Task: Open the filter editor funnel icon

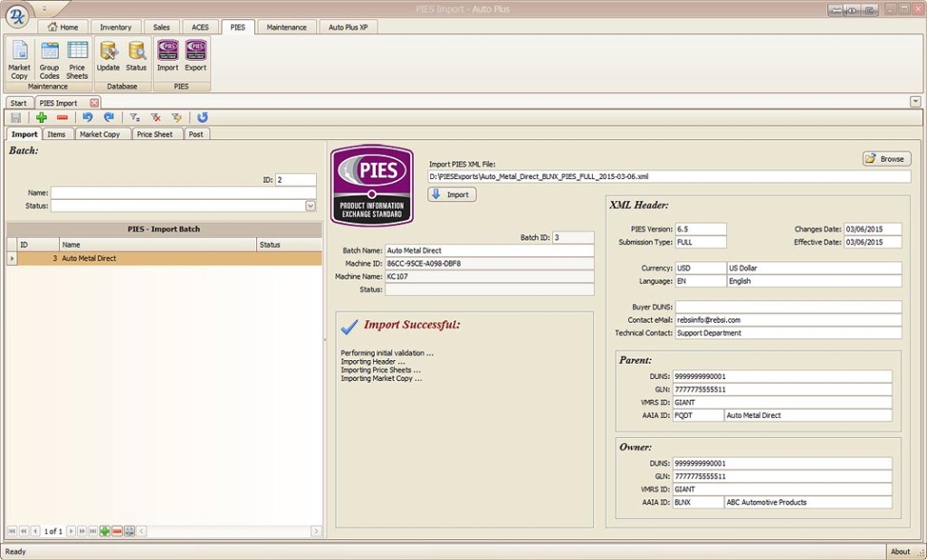Action: tap(135, 118)
